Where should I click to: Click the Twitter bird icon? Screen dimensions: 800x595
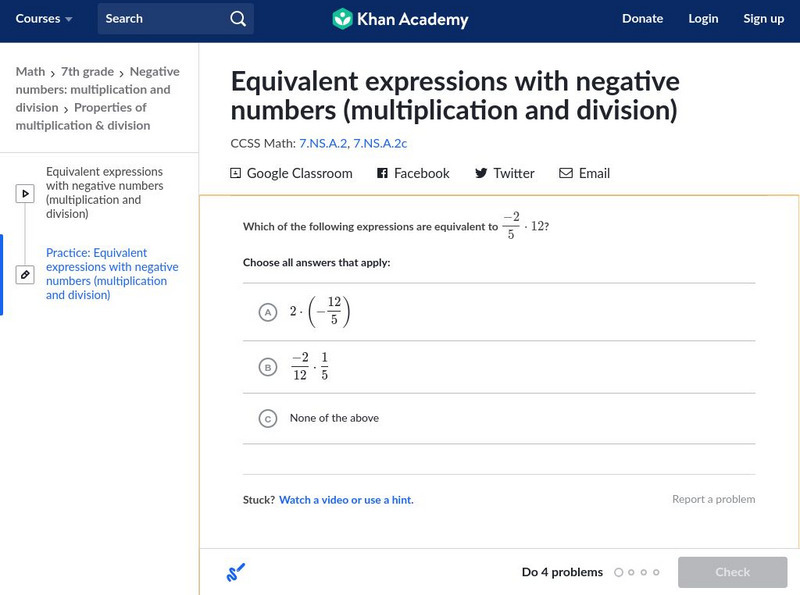pos(481,173)
